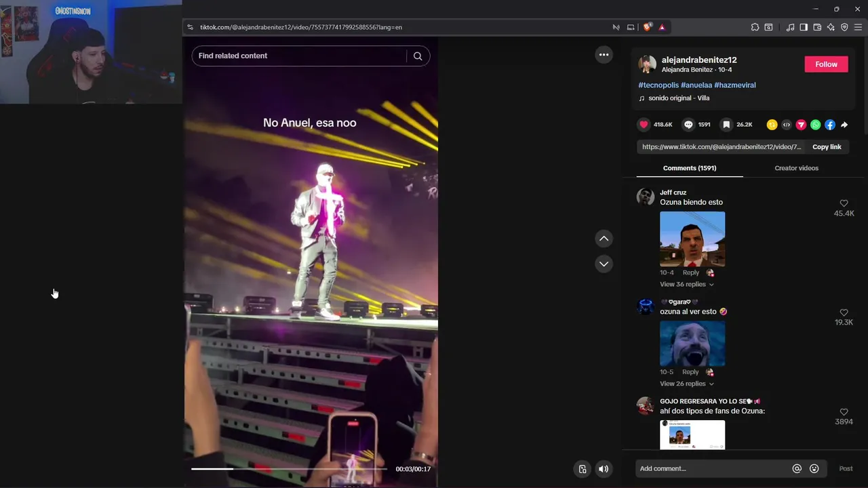The width and height of the screenshot is (868, 488).
Task: Open the #hazmeviral hashtag
Action: point(735,85)
